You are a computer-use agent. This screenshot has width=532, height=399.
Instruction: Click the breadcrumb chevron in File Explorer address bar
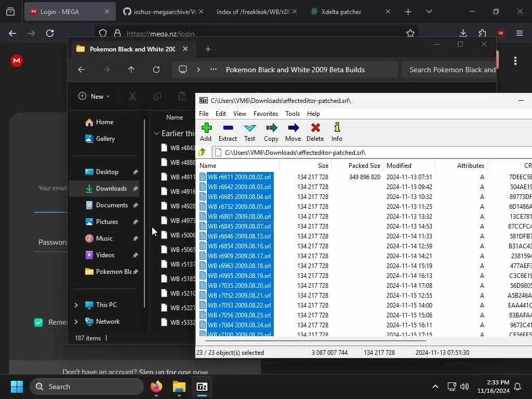tap(198, 70)
